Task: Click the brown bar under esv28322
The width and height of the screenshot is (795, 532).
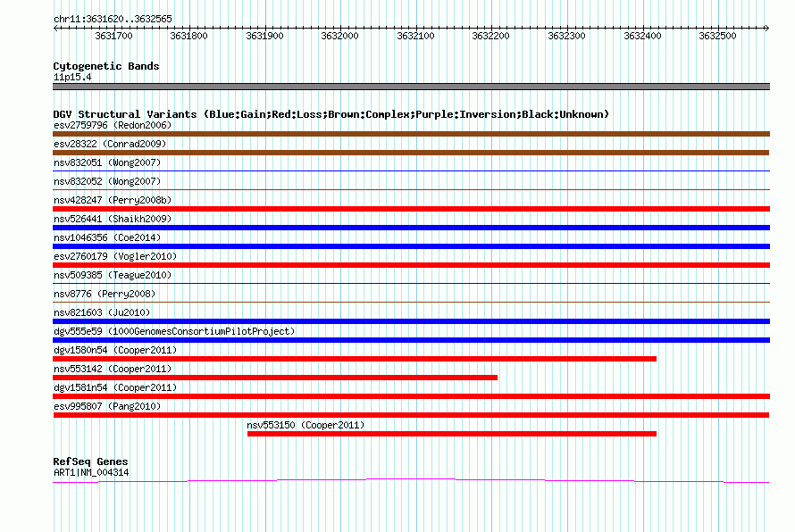Action: click(x=411, y=153)
